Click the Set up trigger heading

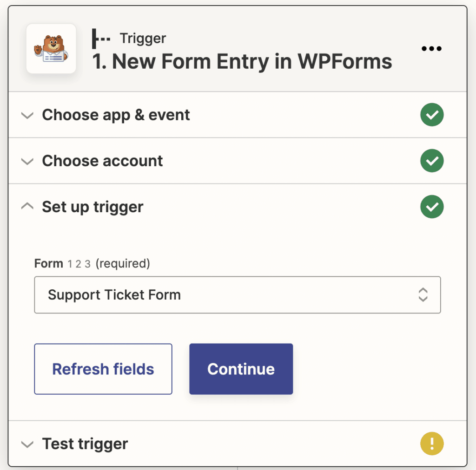point(92,207)
